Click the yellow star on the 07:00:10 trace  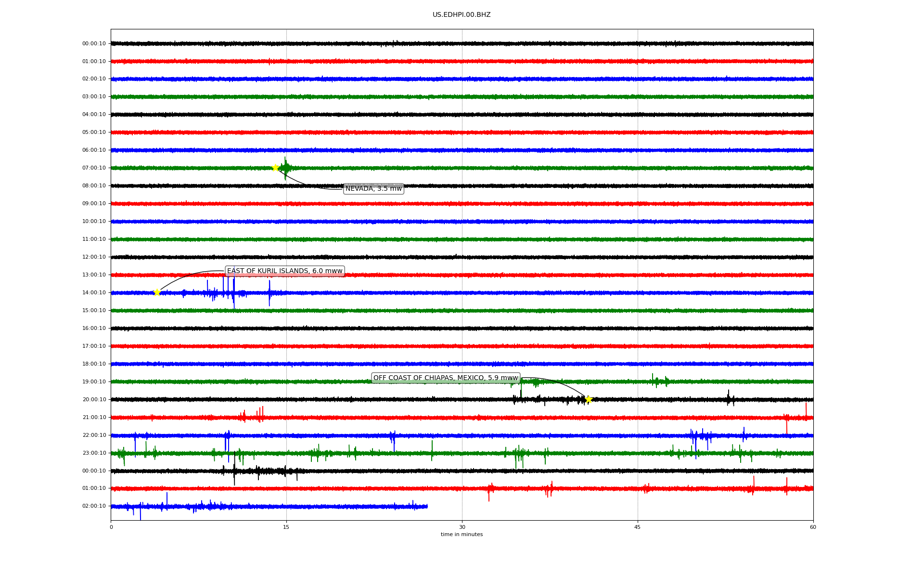275,168
